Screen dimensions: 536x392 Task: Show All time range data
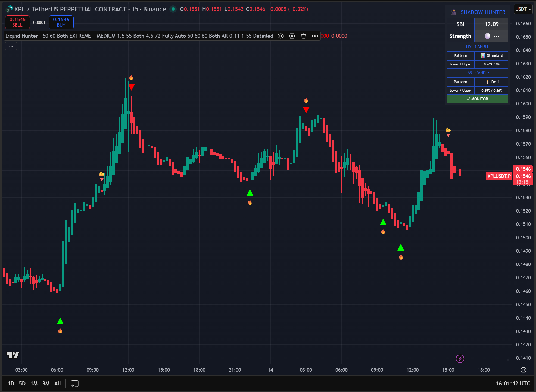[58, 384]
